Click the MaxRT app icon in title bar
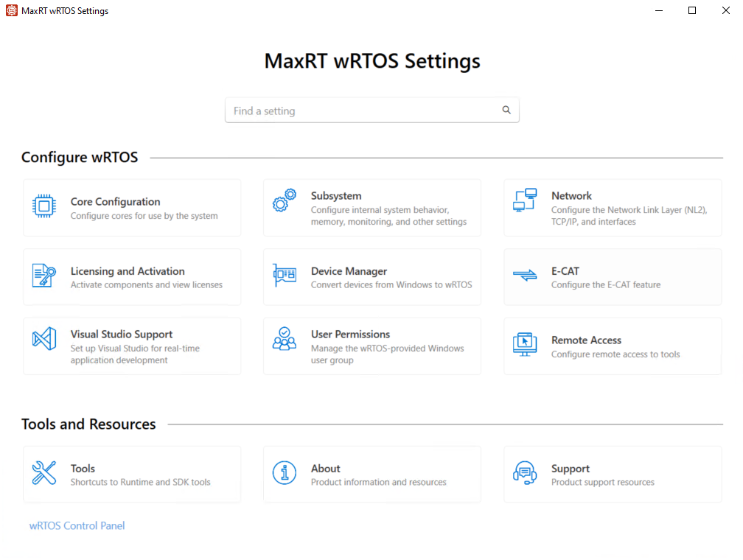Viewport: 743px width, 560px height. click(x=11, y=10)
